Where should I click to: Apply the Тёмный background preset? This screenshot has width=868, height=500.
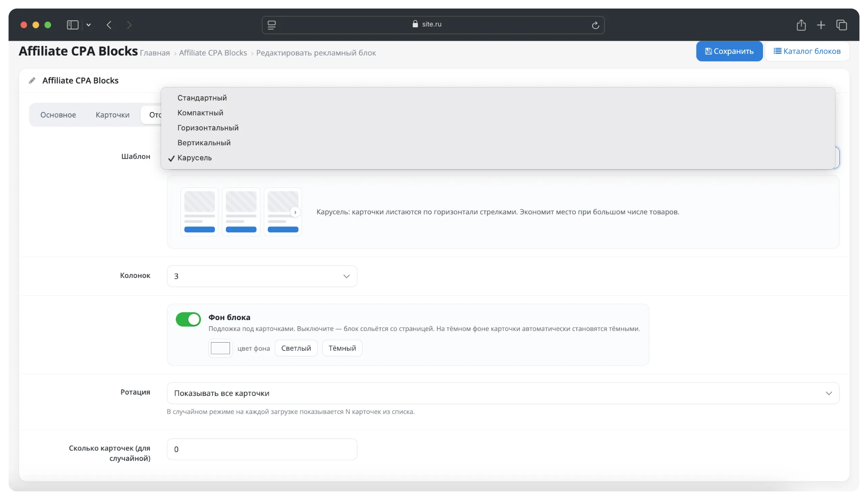tap(342, 348)
